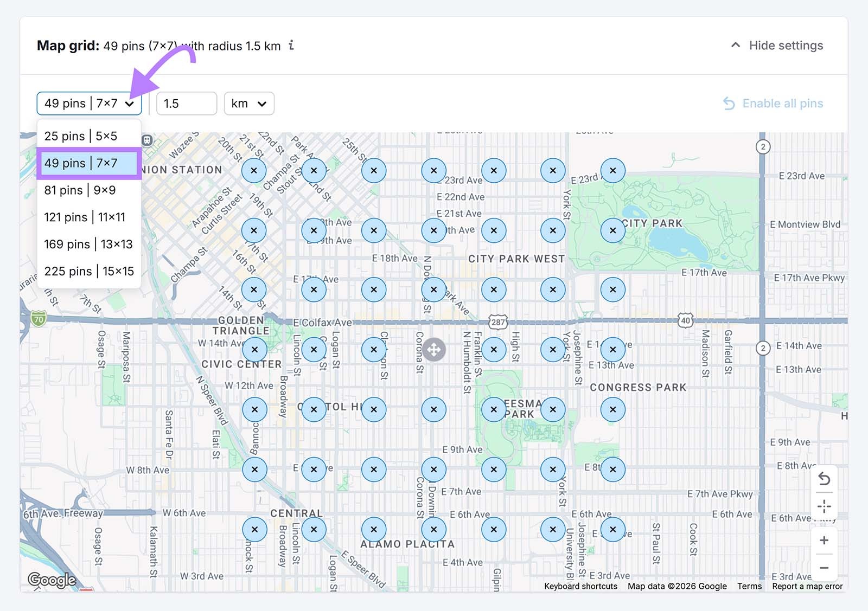Open the km unit dropdown
The height and width of the screenshot is (611, 868).
point(248,103)
